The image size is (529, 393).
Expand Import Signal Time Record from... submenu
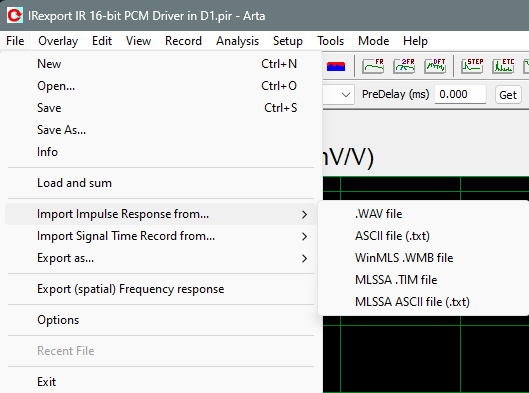(x=161, y=236)
